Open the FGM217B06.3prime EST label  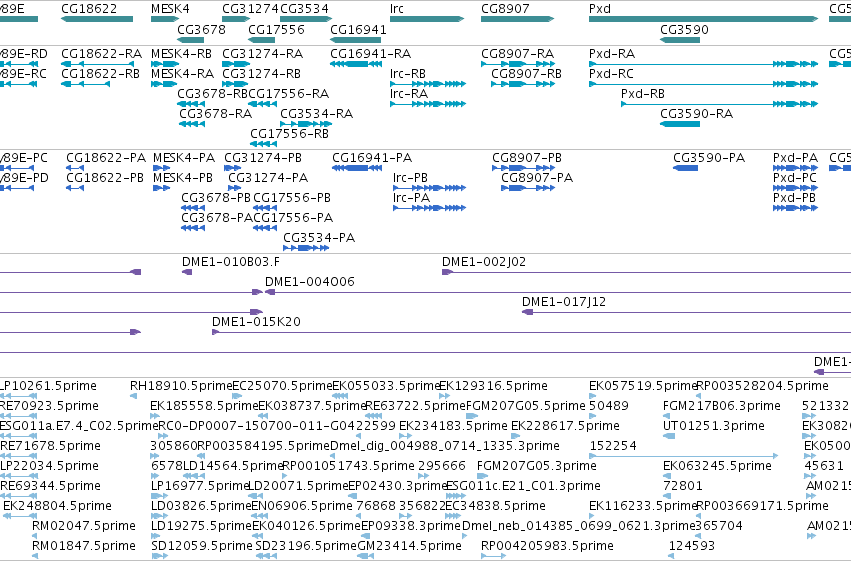click(x=722, y=406)
